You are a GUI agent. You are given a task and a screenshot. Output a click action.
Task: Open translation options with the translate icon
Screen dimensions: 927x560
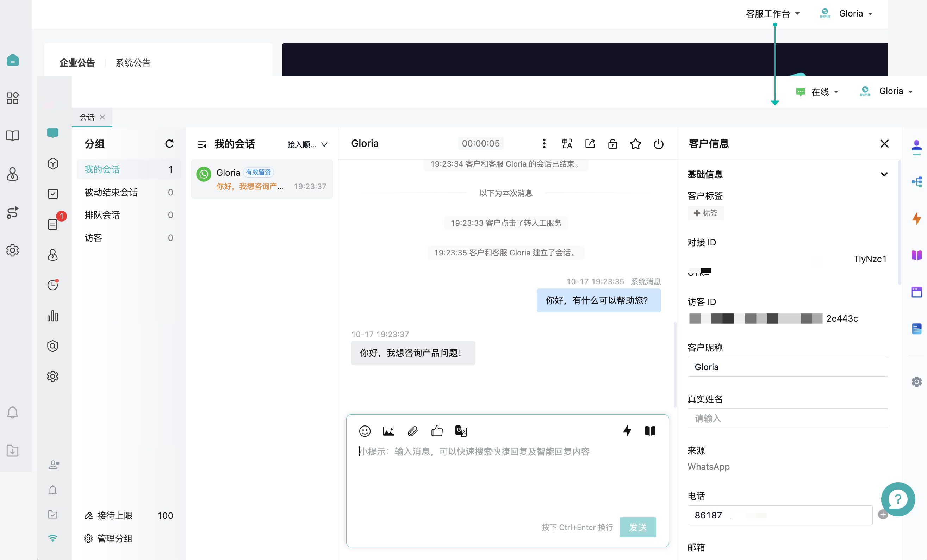tap(460, 431)
